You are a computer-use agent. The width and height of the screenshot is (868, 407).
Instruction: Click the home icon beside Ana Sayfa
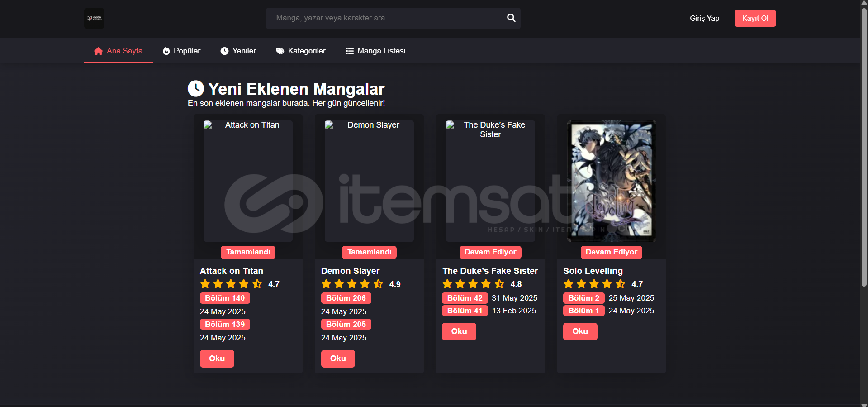point(98,51)
